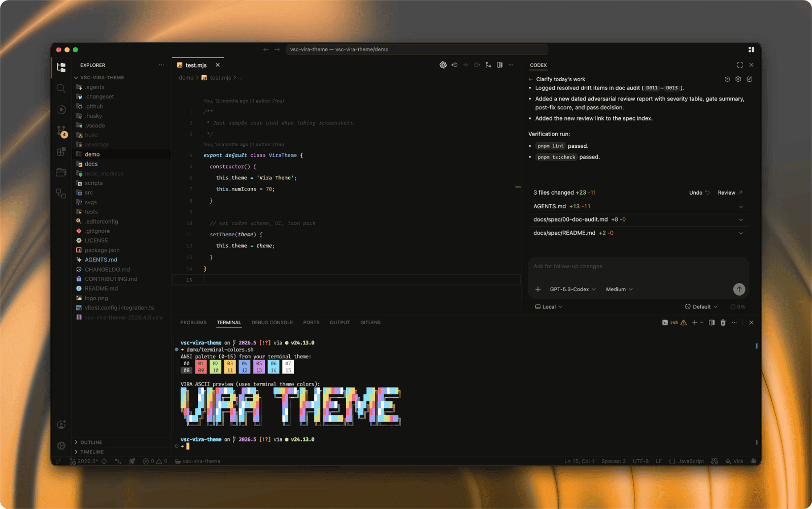Image resolution: width=812 pixels, height=509 pixels.
Task: Switch to the GITLENS tab
Action: [x=370, y=323]
